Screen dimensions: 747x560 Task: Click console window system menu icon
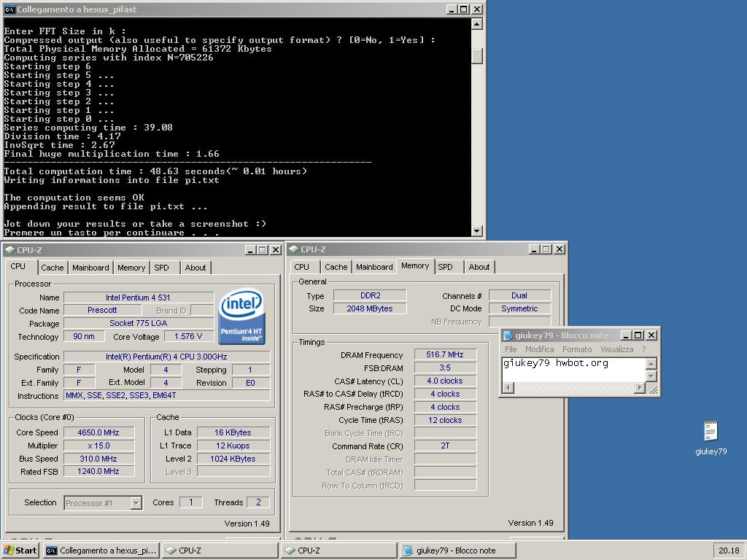[x=9, y=9]
